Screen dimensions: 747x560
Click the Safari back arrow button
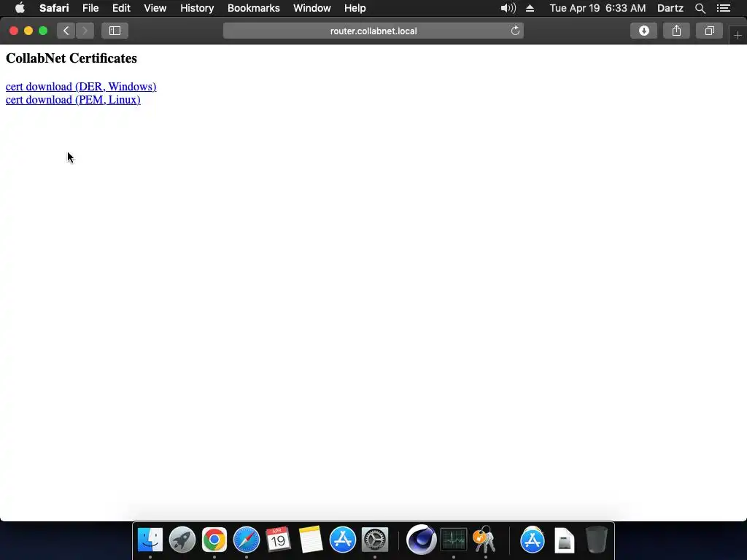pyautogui.click(x=66, y=31)
